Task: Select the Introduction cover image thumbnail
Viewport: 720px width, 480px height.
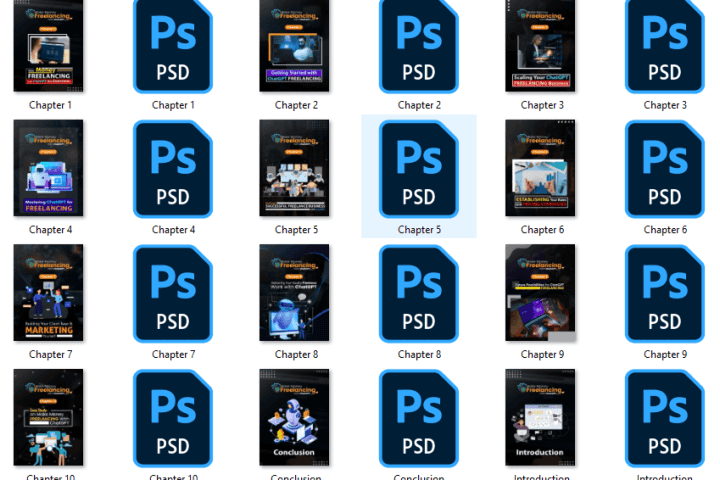Action: (540, 418)
